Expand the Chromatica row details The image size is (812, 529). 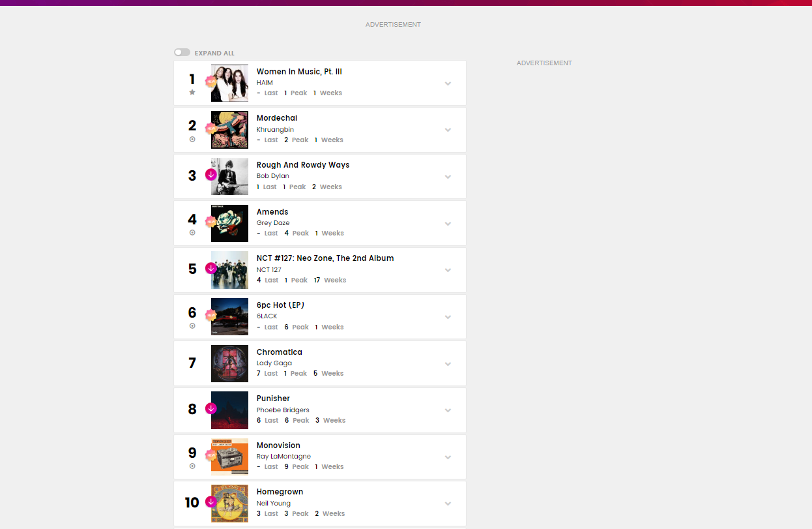coord(448,363)
